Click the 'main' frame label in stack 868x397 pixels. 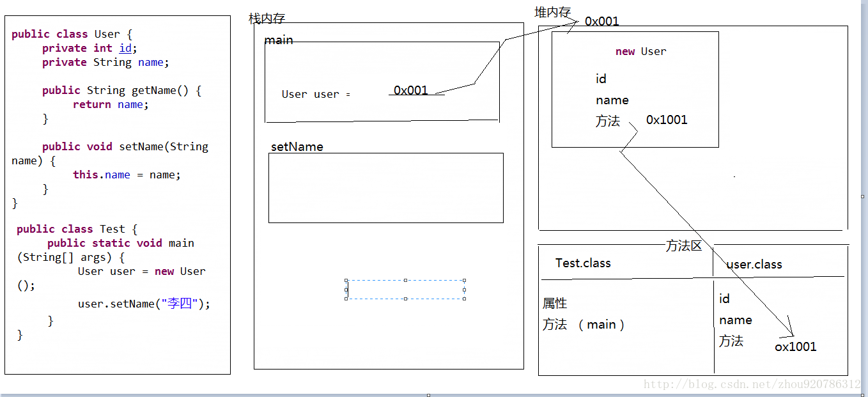pos(279,40)
